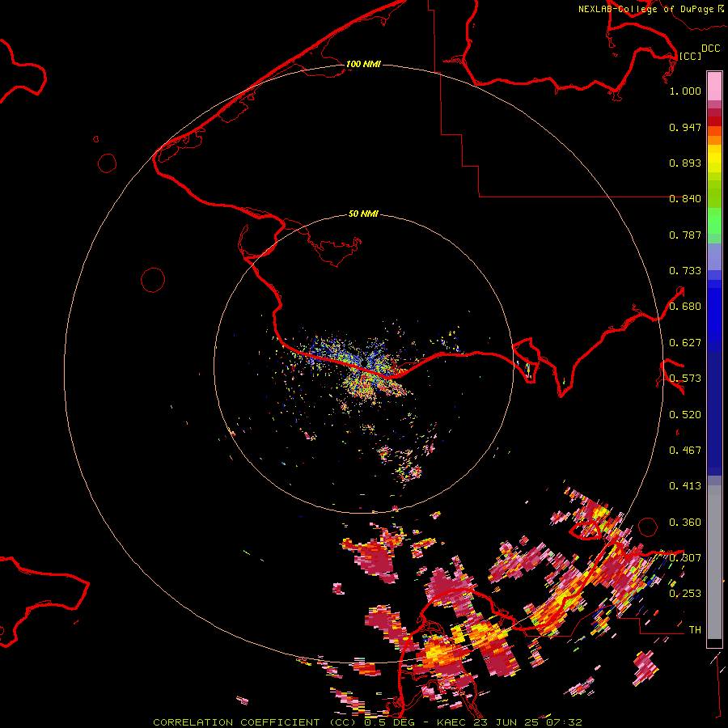The width and height of the screenshot is (728, 728).
Task: Click the 0.893 scale value
Action: click(x=685, y=163)
